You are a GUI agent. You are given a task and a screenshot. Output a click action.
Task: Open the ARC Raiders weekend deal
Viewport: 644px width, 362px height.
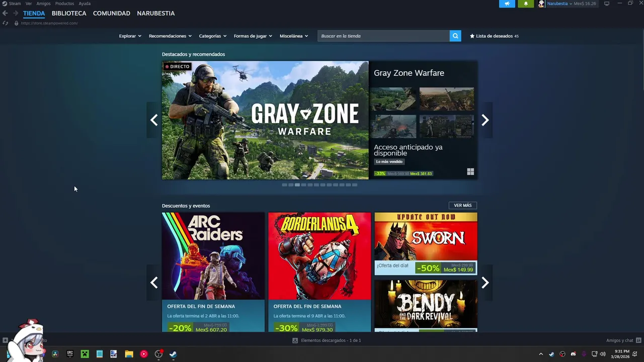213,272
